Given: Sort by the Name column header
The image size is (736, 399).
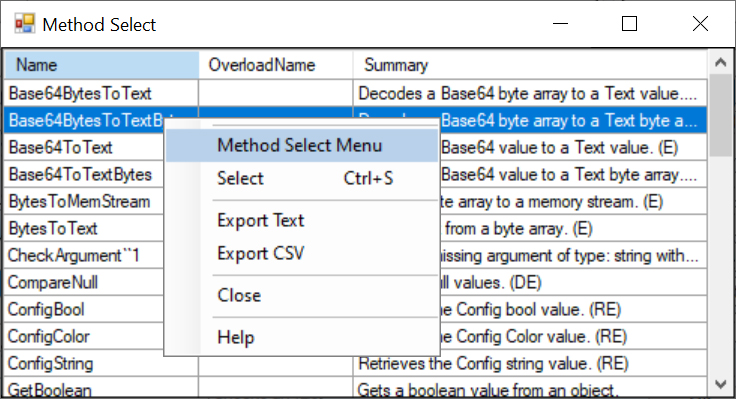Looking at the screenshot, I should point(101,65).
